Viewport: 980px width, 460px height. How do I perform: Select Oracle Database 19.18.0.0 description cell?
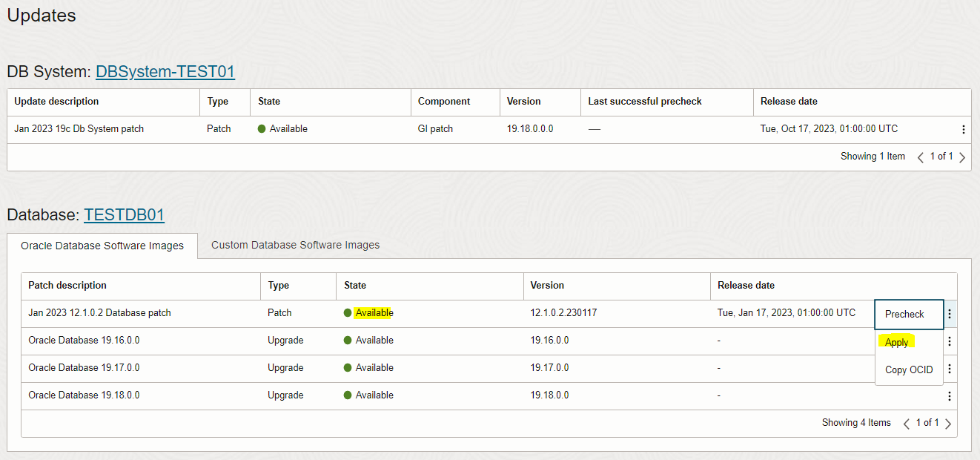[84, 395]
